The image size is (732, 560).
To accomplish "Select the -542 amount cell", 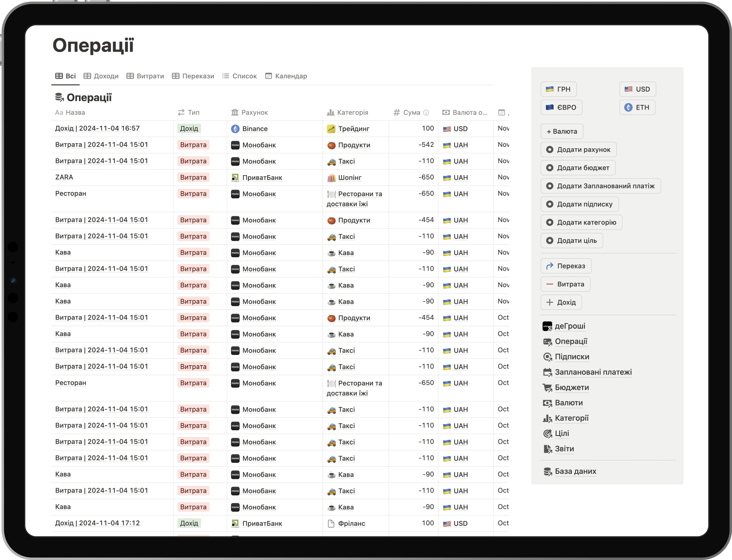I will point(413,145).
